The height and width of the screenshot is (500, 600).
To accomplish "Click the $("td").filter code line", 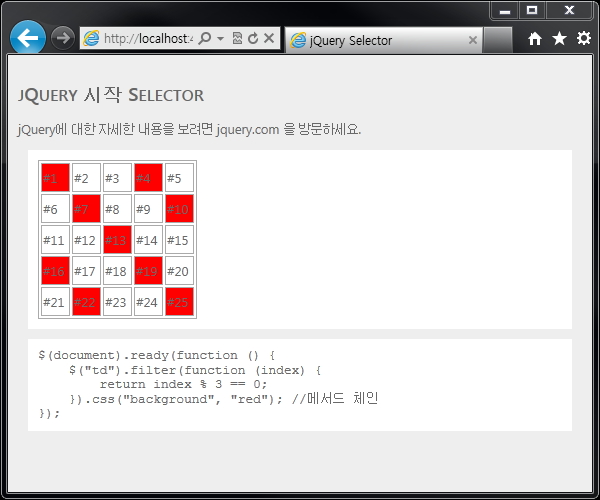I will tap(195, 370).
